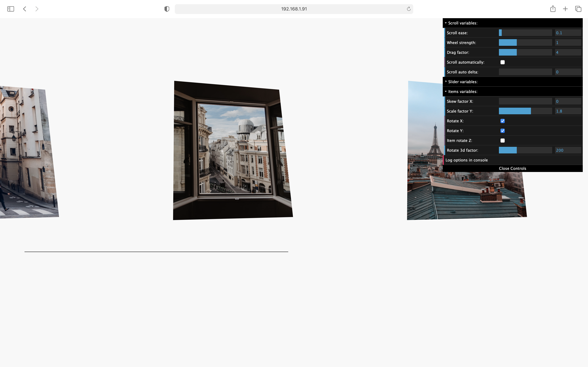Viewport: 588px width, 367px height.
Task: Collapse the Scroll variables folder
Action: coord(462,23)
